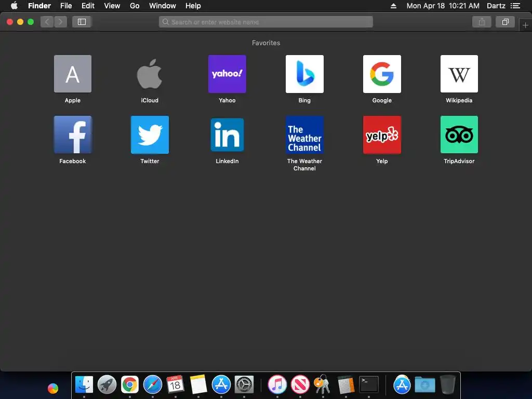Image resolution: width=532 pixels, height=399 pixels.
Task: Open Notification Center list icon
Action: point(515,6)
